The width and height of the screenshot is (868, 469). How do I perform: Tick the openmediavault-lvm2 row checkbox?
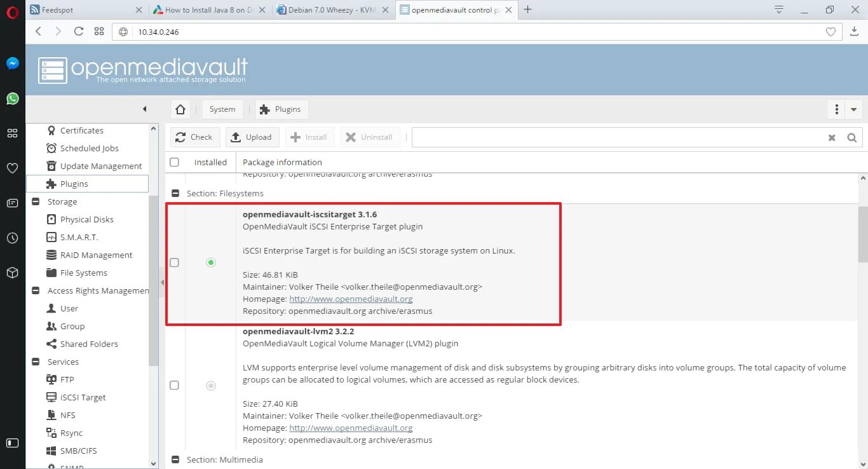pyautogui.click(x=174, y=385)
